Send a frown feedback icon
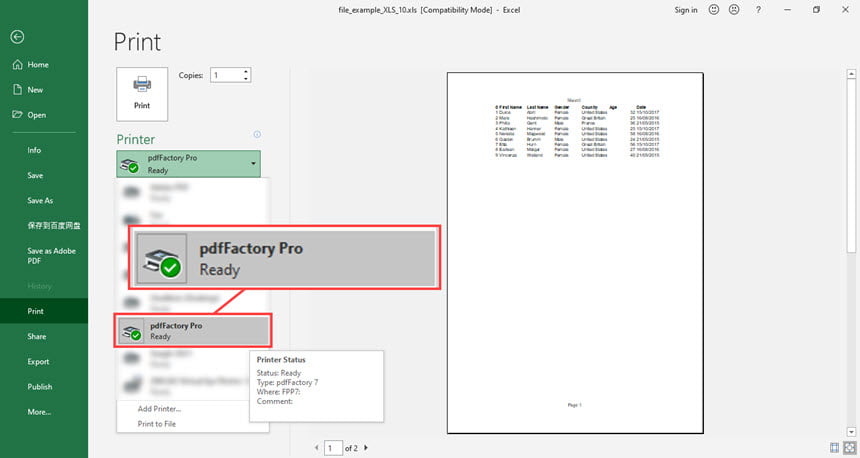 [x=734, y=10]
